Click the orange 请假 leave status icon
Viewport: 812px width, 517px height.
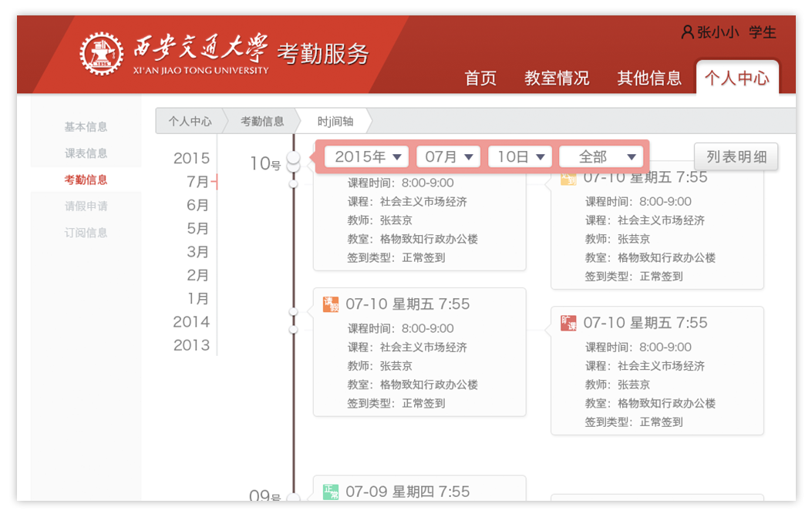(331, 304)
